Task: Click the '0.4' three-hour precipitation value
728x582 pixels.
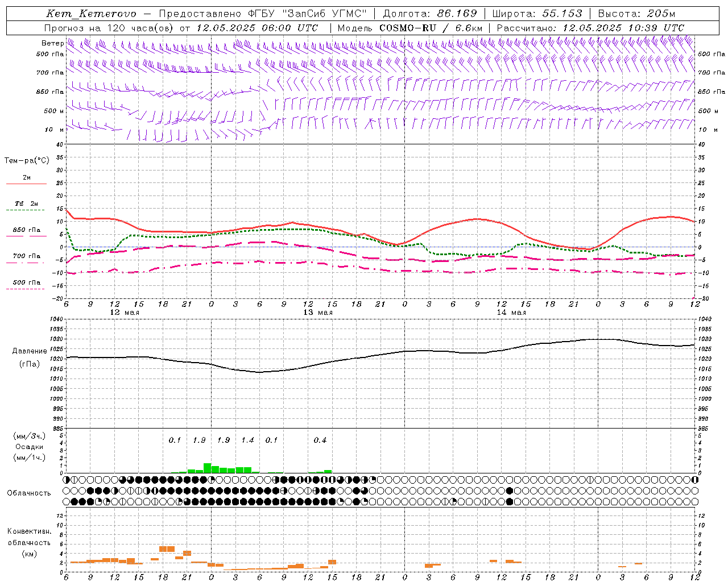Action: tap(320, 440)
